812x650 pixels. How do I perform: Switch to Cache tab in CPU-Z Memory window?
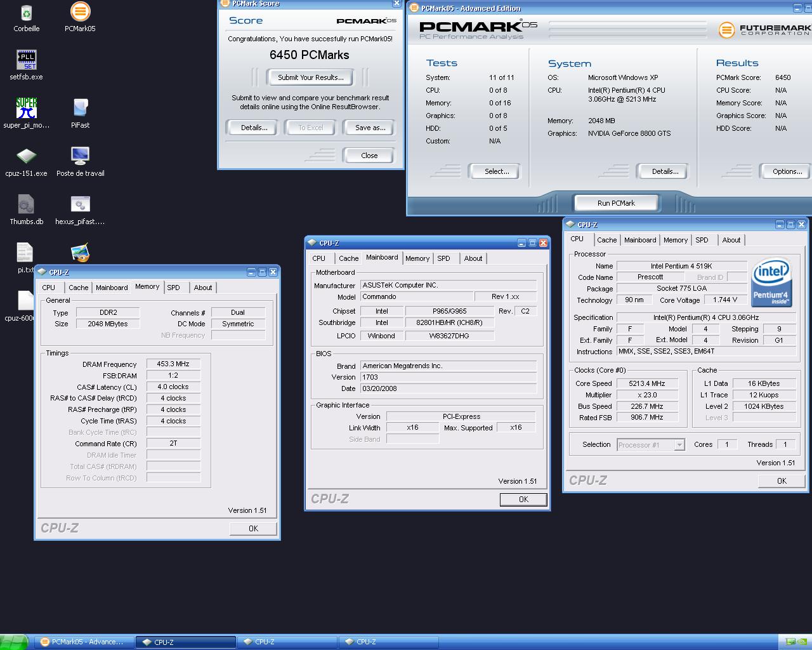pos(79,288)
